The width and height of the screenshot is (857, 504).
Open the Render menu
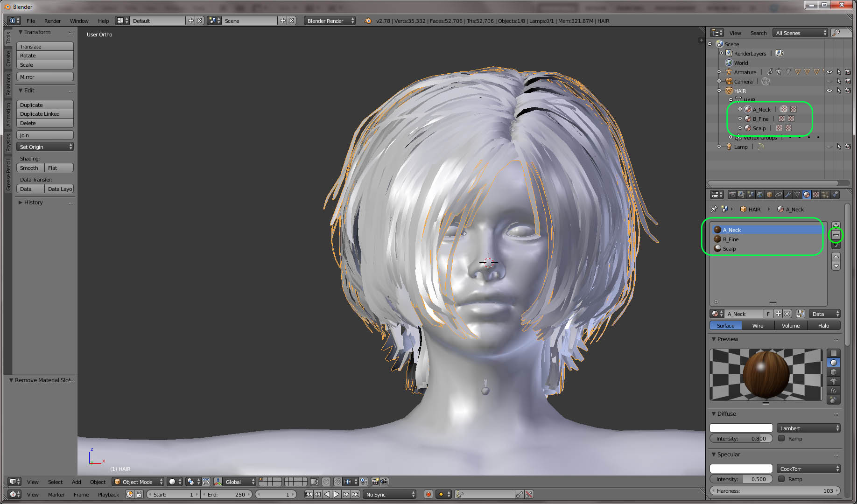click(x=52, y=21)
